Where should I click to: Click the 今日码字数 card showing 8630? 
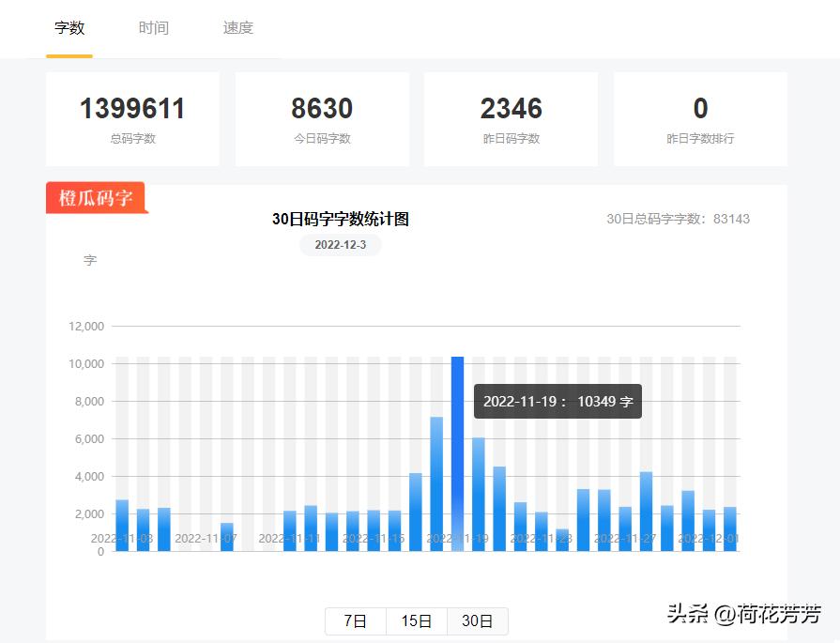322,119
